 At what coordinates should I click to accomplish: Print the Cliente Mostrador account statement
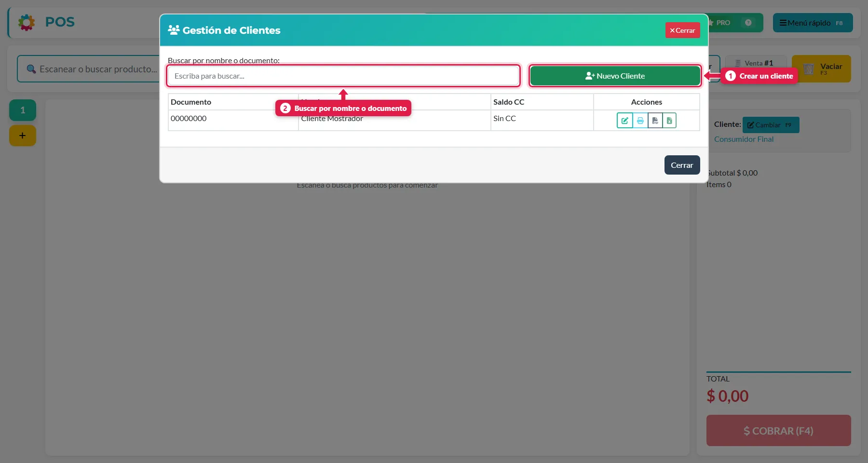pos(640,121)
